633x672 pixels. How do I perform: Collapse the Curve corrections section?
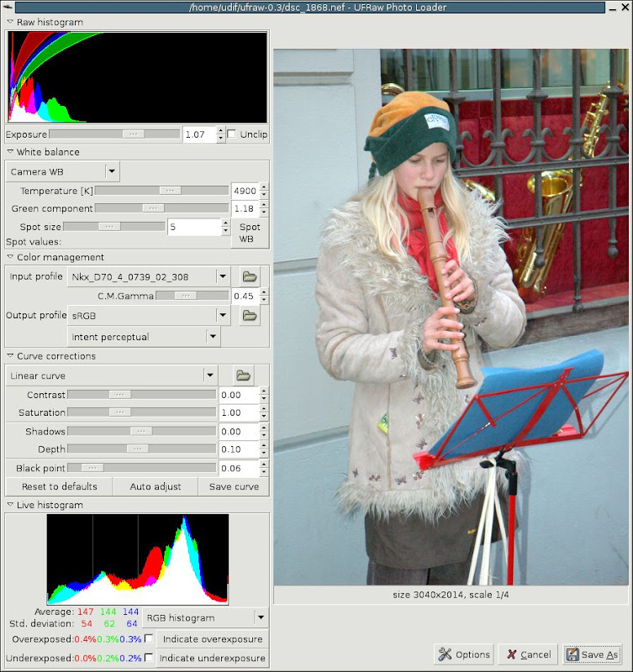pyautogui.click(x=10, y=355)
